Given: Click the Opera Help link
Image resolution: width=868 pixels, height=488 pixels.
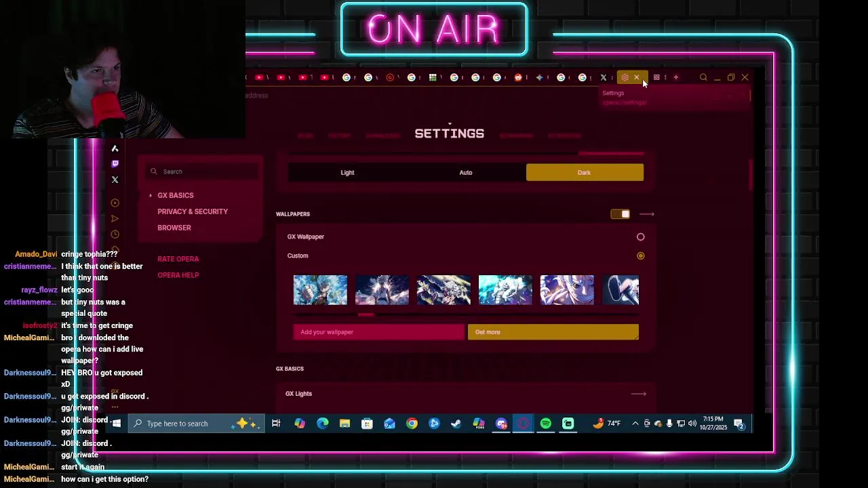Looking at the screenshot, I should [x=178, y=275].
